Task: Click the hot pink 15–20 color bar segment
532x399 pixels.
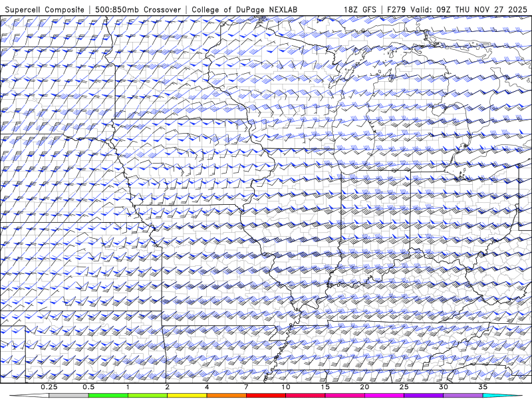Action: coord(344,396)
